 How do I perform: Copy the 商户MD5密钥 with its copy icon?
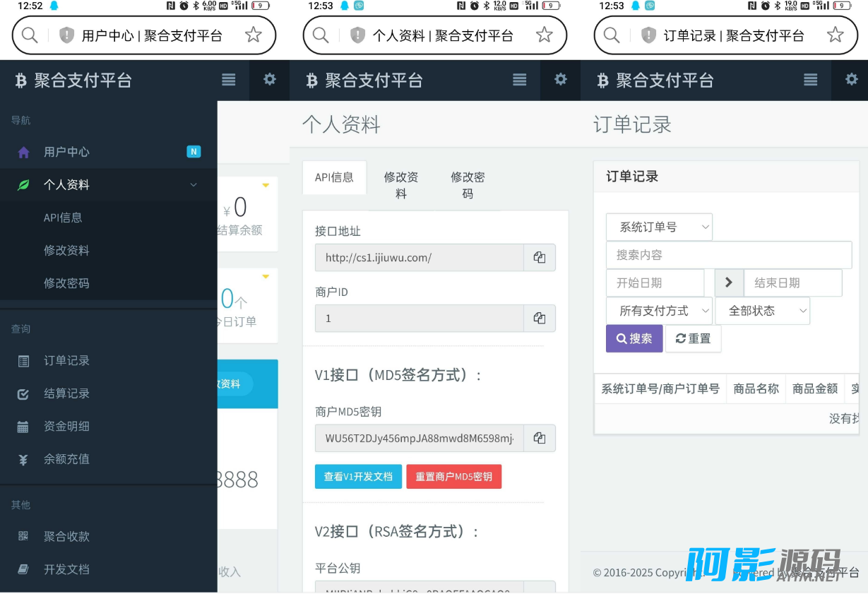tap(540, 438)
